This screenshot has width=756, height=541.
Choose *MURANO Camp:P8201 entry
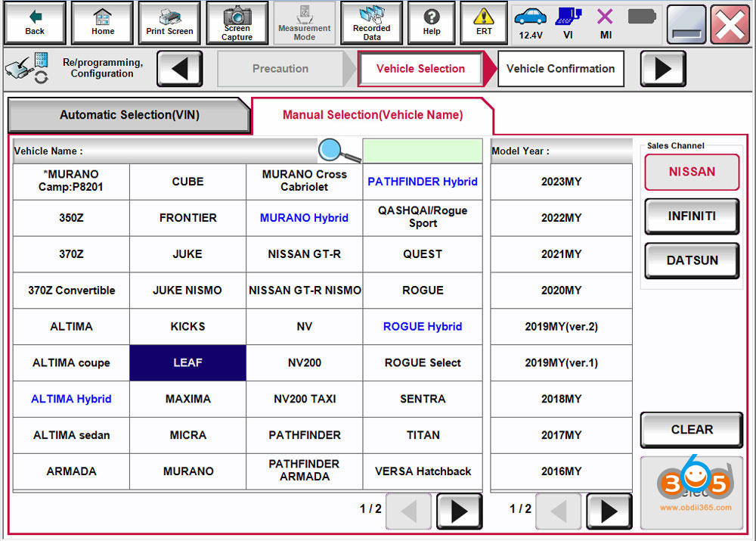point(71,182)
